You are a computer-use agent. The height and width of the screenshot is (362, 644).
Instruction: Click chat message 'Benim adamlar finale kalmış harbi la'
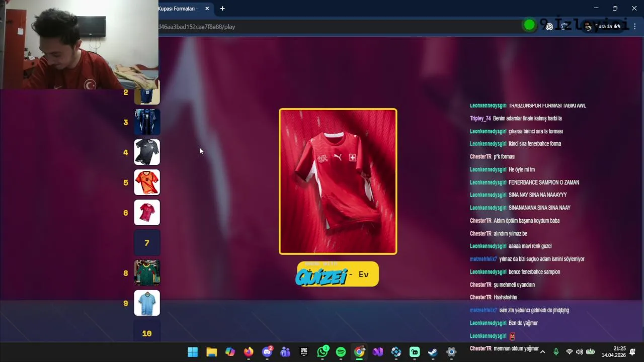[527, 119]
